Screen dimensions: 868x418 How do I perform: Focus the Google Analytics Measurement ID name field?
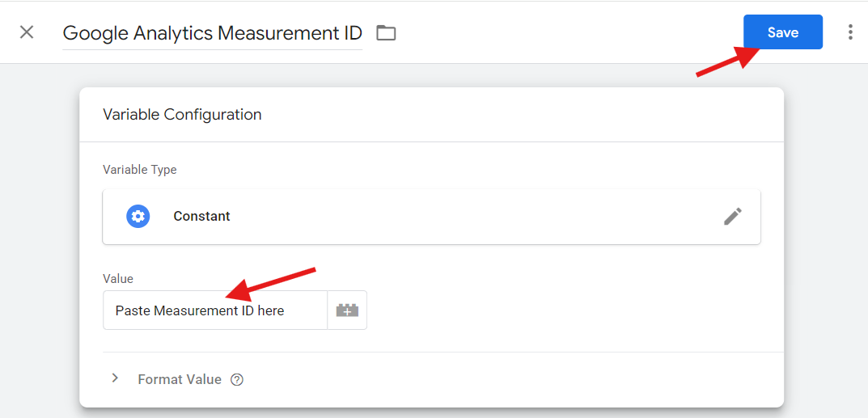coord(212,33)
